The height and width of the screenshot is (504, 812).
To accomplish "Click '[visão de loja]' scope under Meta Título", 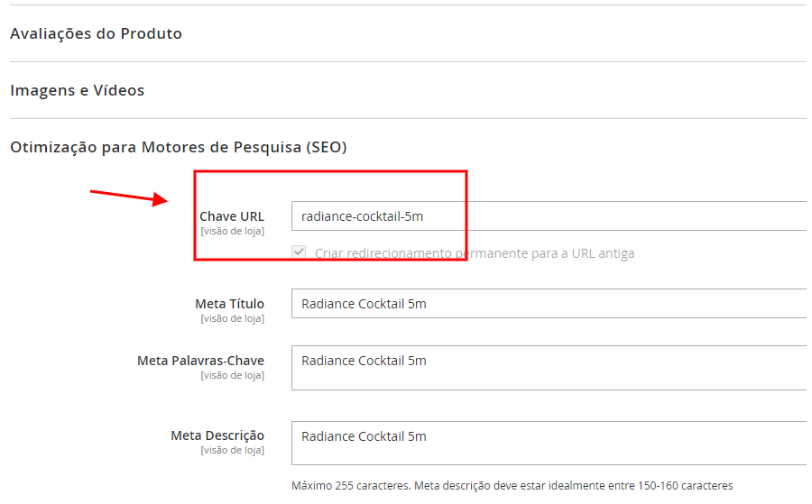I will click(x=232, y=318).
